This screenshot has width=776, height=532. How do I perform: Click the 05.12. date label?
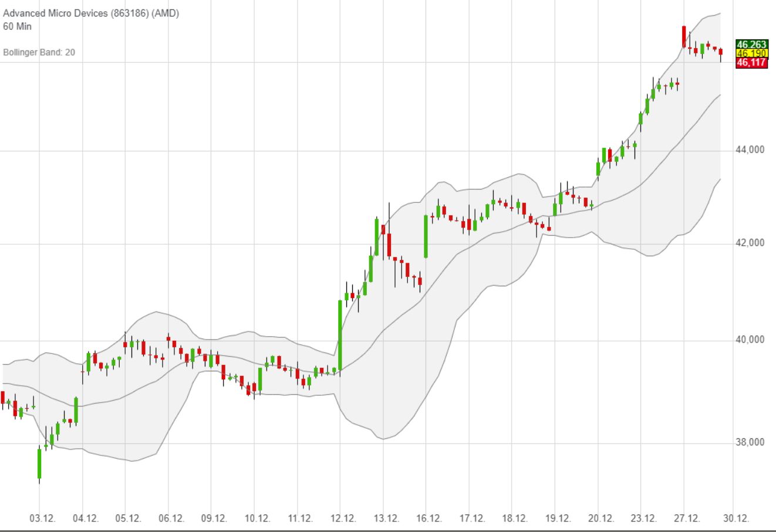[128, 519]
